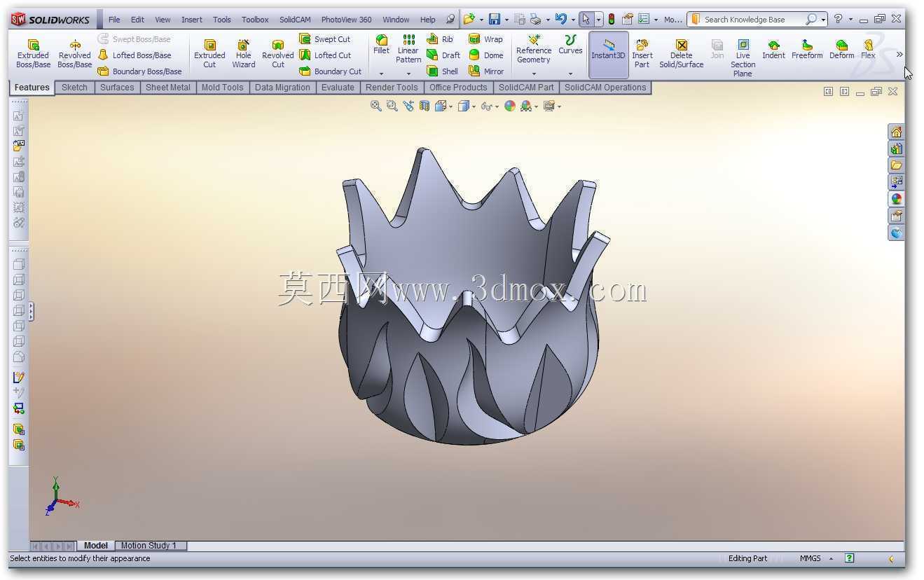Open the Display Style dropdown
The height and width of the screenshot is (580, 924).
pyautogui.click(x=474, y=106)
